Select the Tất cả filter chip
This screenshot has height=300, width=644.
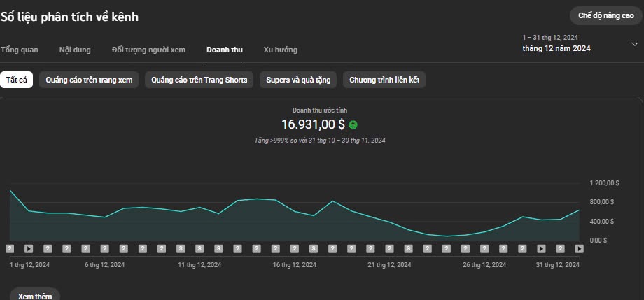(17, 80)
